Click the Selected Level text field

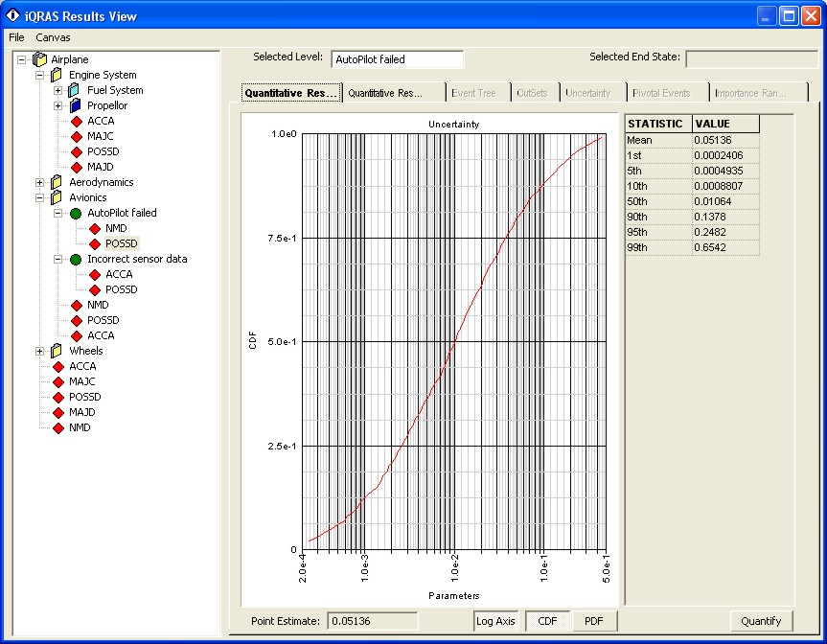click(397, 59)
